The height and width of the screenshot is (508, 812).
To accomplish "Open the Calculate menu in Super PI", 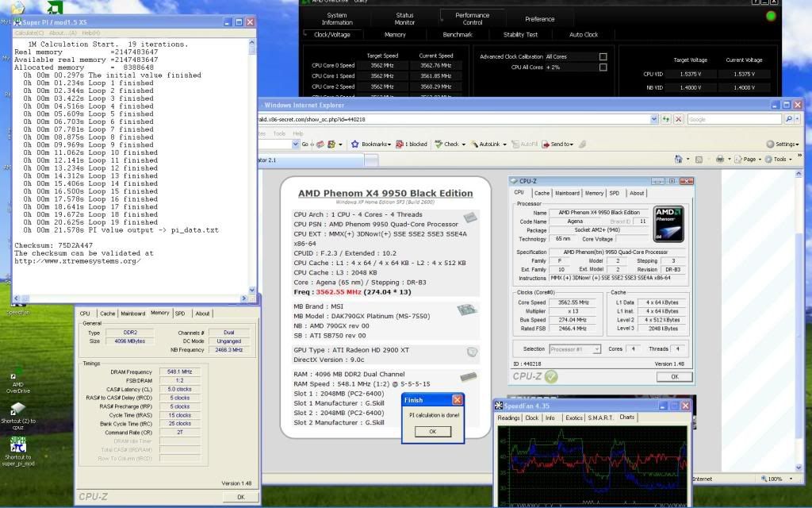I will point(29,33).
